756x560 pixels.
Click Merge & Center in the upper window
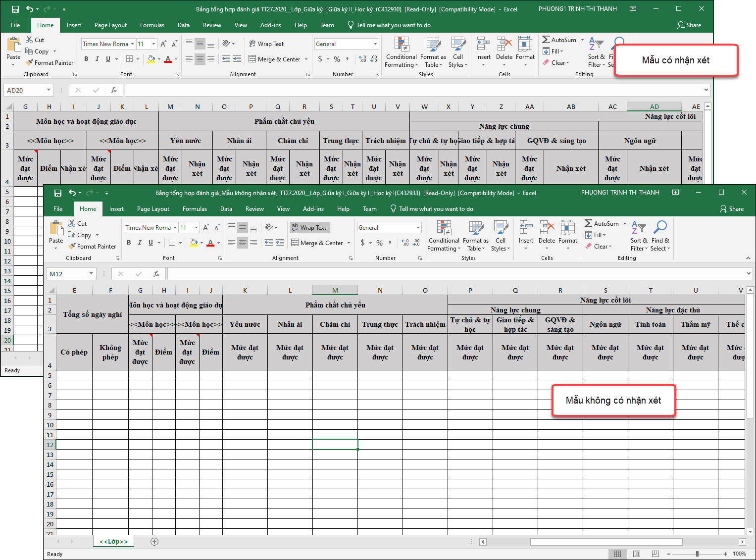tap(278, 59)
